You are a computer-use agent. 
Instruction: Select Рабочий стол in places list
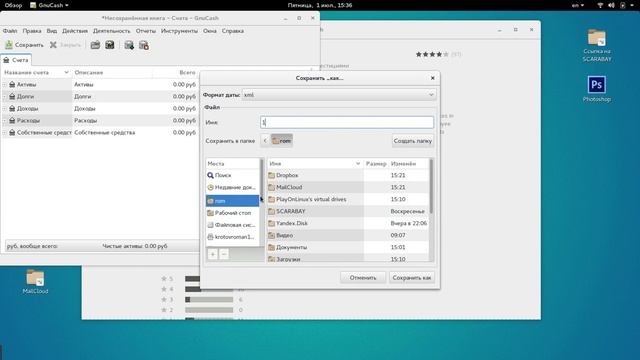tap(232, 213)
